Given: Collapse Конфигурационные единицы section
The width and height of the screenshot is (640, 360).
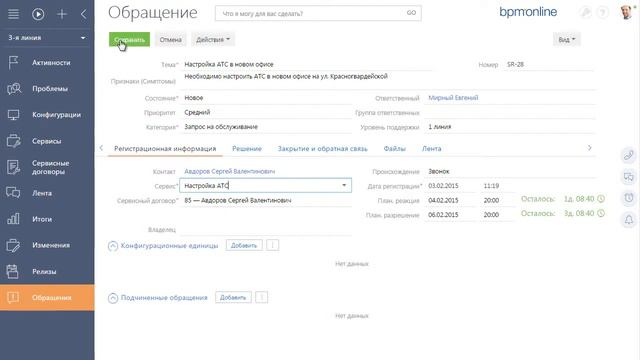Looking at the screenshot, I should click(x=113, y=246).
